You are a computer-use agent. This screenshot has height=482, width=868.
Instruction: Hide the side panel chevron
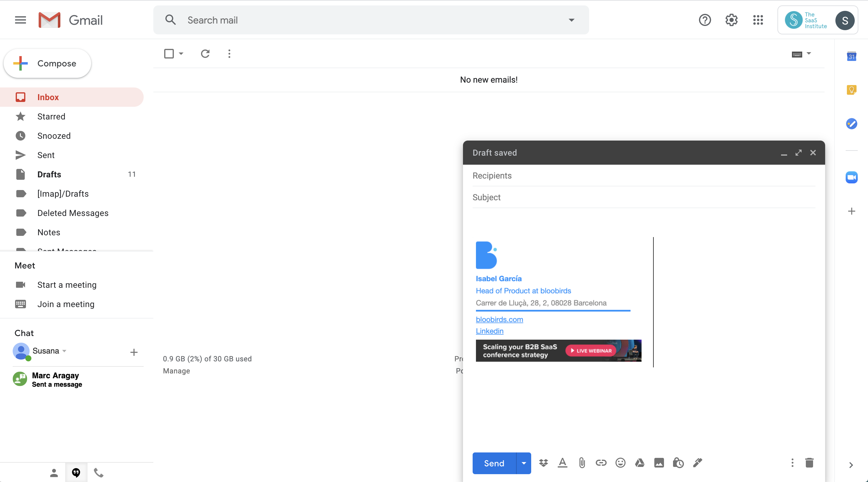tap(851, 465)
